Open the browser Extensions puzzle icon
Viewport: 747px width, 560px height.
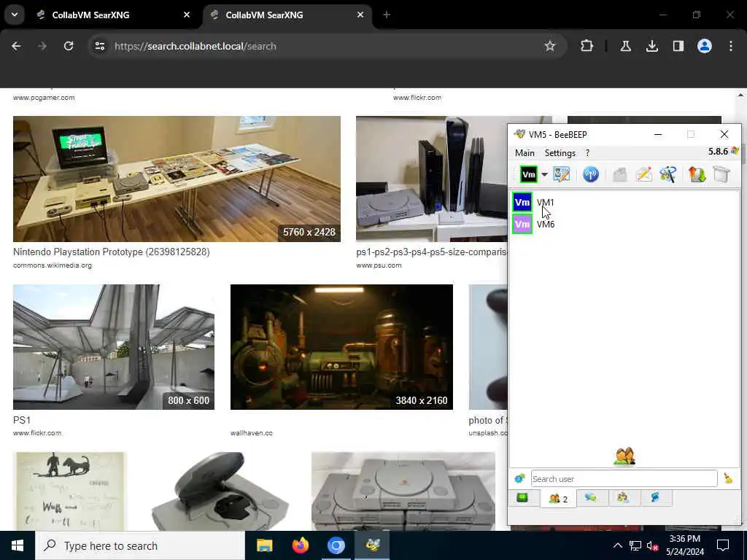[x=587, y=46]
